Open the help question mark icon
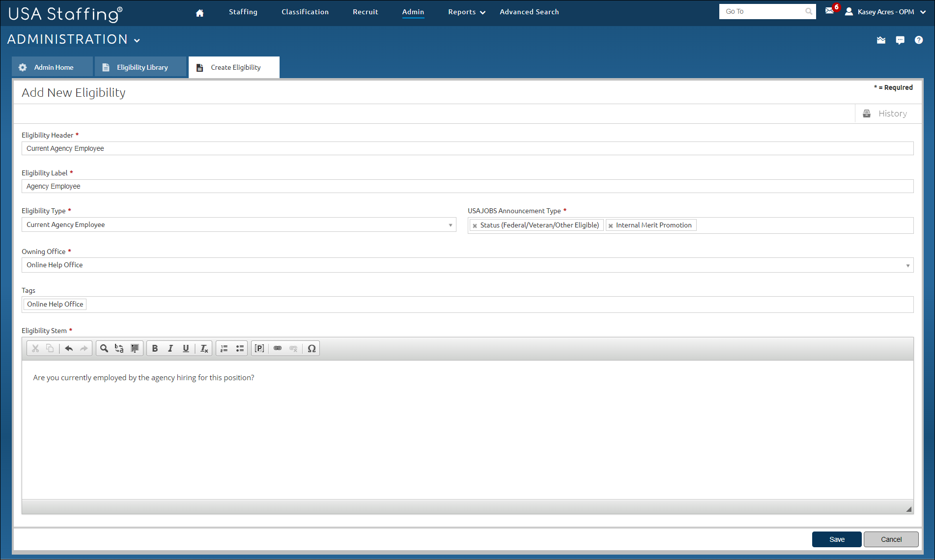 pos(918,40)
